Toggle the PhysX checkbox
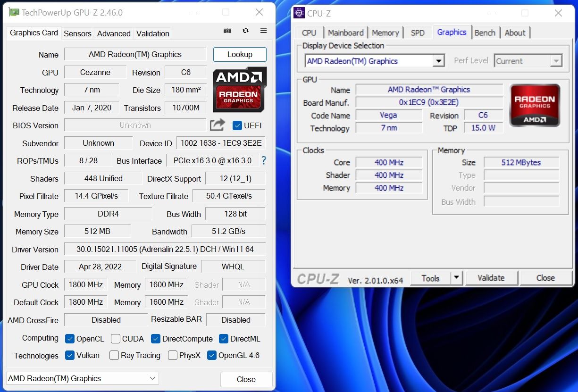Image resolution: width=578 pixels, height=392 pixels. pyautogui.click(x=173, y=355)
